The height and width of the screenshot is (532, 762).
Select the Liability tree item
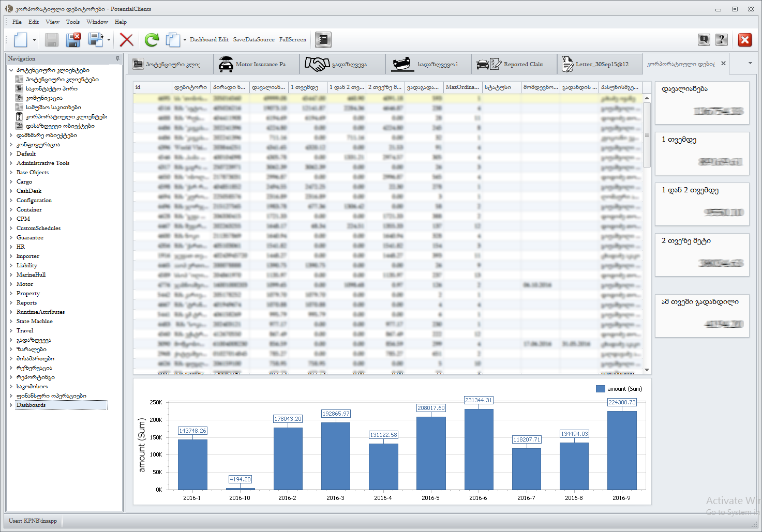tap(27, 265)
